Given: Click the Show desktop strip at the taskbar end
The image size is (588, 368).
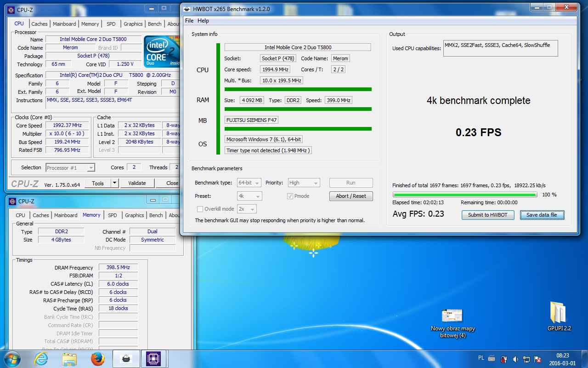Looking at the screenshot, I should coord(584,359).
